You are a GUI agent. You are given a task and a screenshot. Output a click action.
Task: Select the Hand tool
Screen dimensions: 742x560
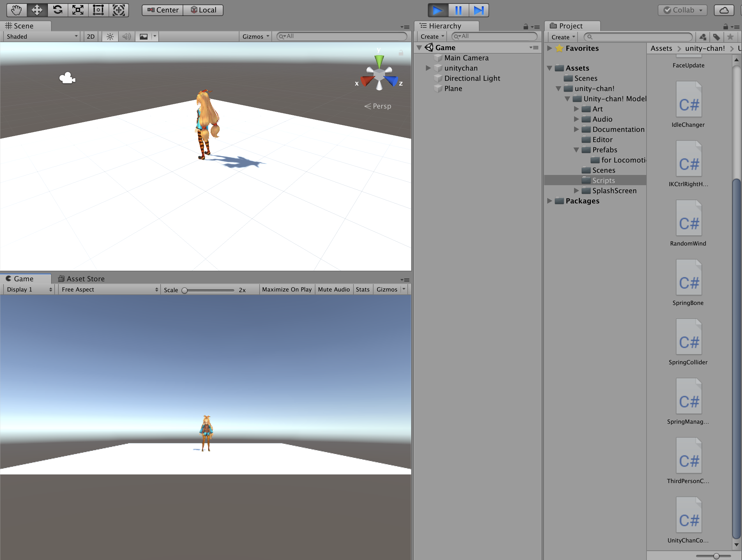pyautogui.click(x=16, y=10)
